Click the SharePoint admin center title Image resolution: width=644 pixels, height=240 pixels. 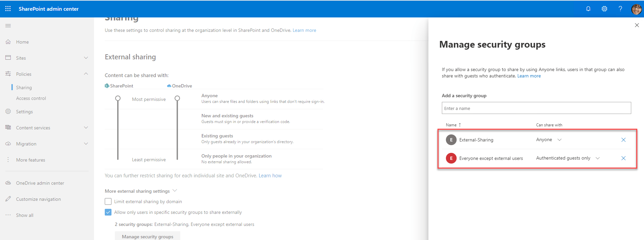49,9
